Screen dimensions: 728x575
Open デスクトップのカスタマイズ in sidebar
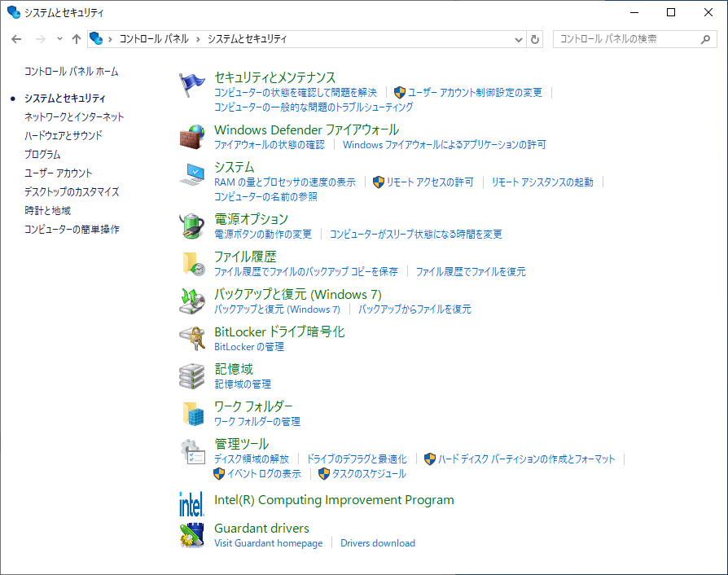tap(72, 192)
